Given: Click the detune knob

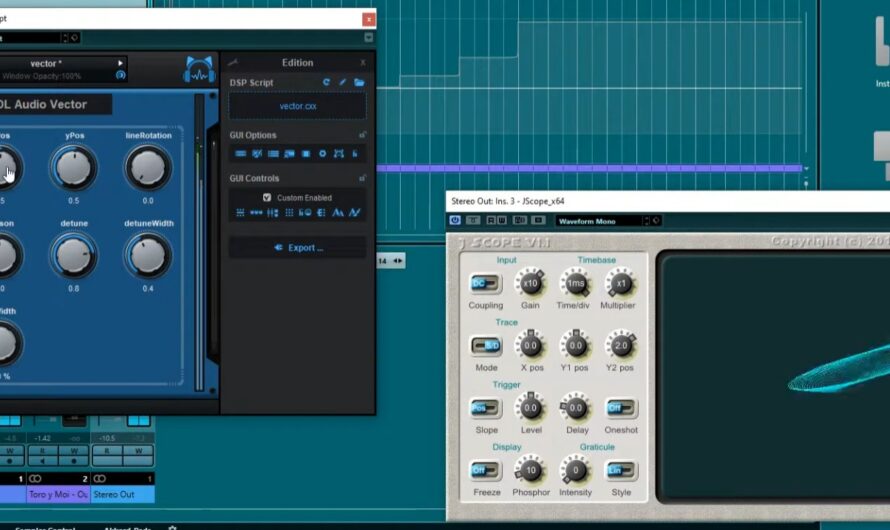Looking at the screenshot, I should tap(74, 255).
